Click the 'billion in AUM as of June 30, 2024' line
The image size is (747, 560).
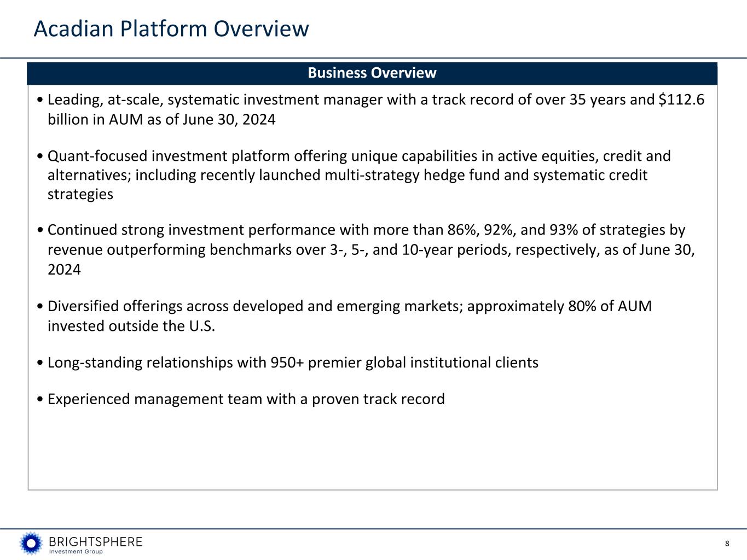(x=161, y=119)
